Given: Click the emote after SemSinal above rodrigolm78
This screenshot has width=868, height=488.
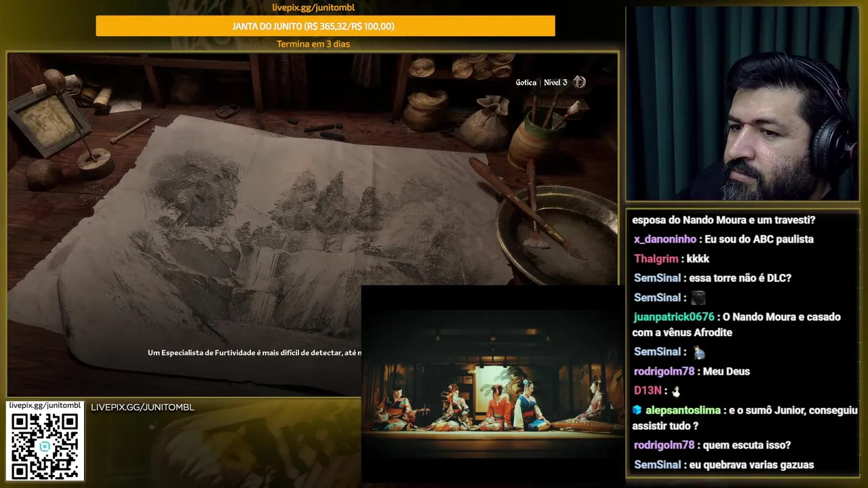Looking at the screenshot, I should pos(698,352).
